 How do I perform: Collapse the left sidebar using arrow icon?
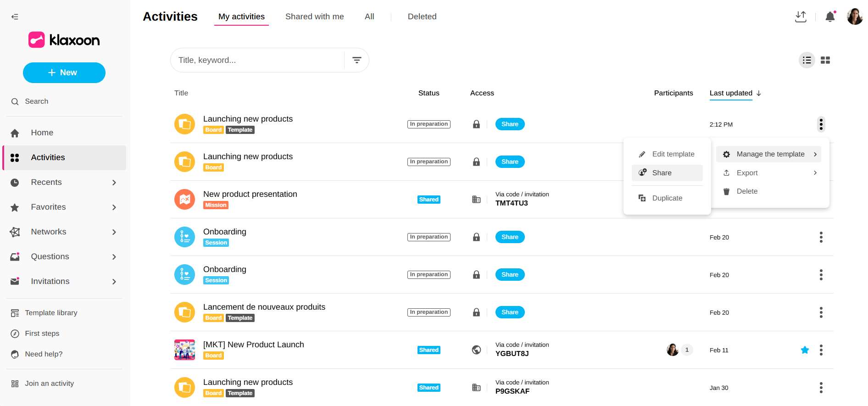tap(15, 17)
